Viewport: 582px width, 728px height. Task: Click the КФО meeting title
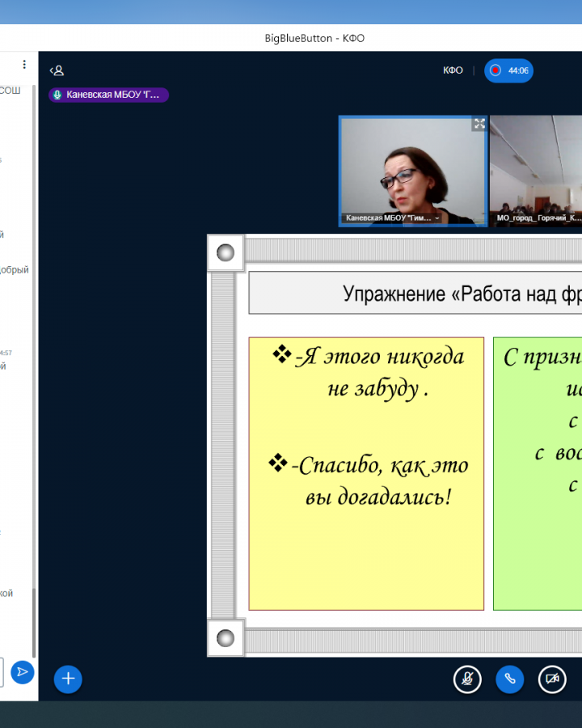[453, 70]
